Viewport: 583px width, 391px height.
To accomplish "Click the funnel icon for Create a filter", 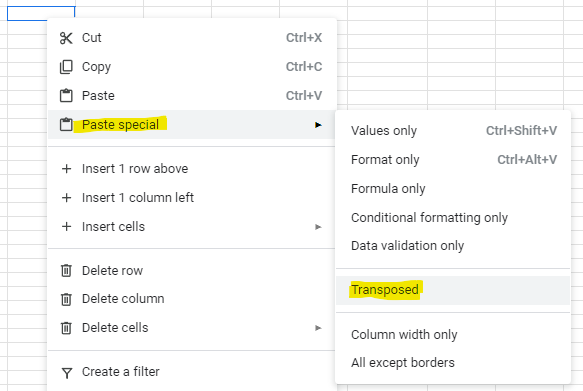I will coord(67,372).
